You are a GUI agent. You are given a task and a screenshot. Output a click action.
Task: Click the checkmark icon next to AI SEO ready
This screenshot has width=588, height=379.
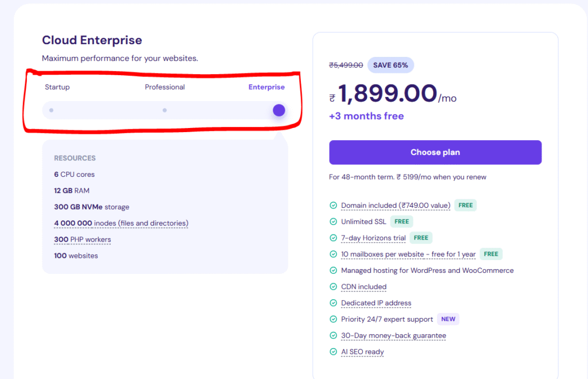click(x=333, y=352)
